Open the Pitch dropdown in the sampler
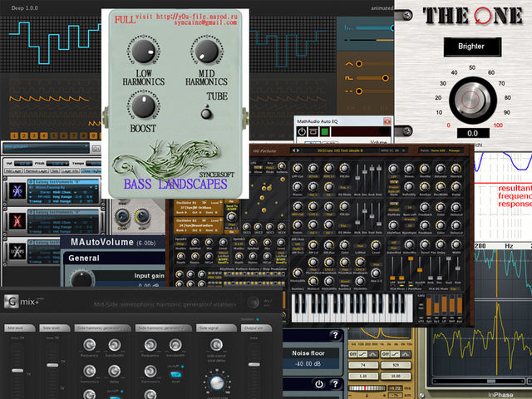The height and width of the screenshot is (399, 532). [x=57, y=164]
